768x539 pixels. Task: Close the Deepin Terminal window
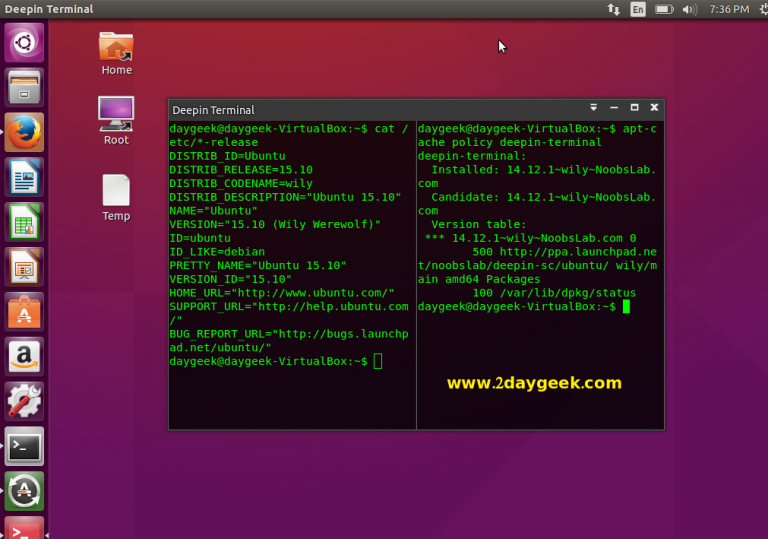click(x=654, y=107)
